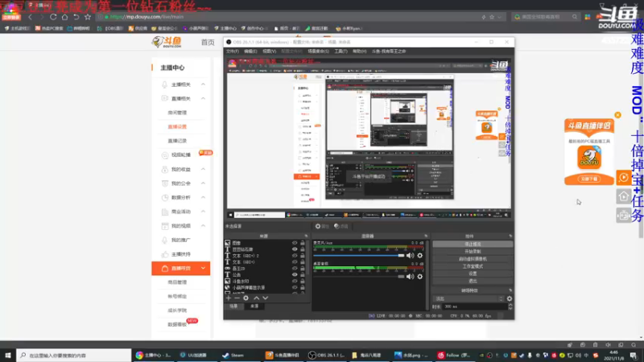This screenshot has height=362, width=644.
Task: Click 启动虚拟摄像机 button
Action: [473, 258]
